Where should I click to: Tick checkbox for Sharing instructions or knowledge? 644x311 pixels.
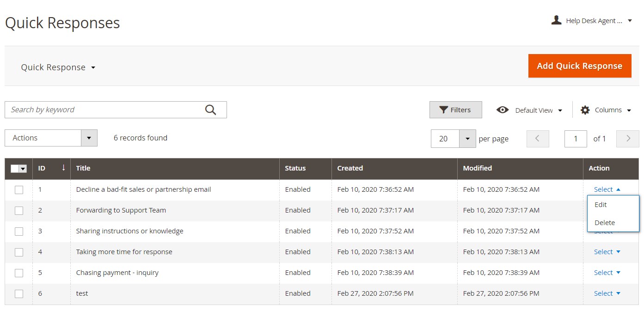[19, 231]
